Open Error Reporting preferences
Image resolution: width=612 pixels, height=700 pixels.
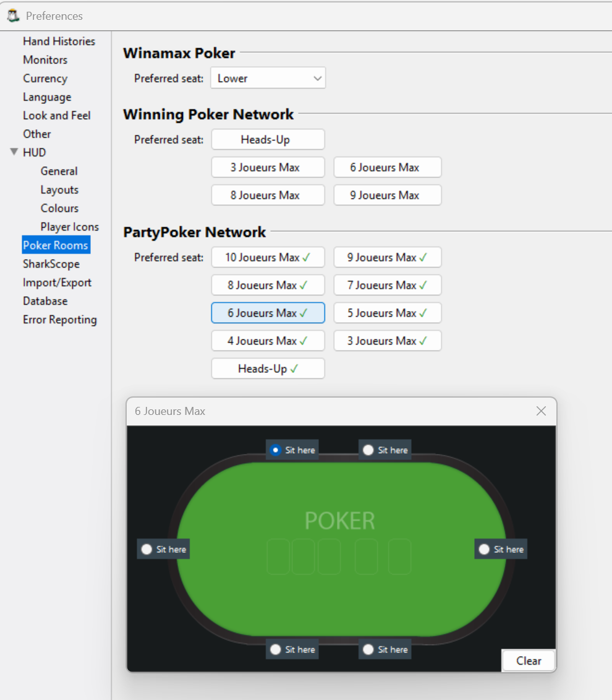pyautogui.click(x=60, y=320)
